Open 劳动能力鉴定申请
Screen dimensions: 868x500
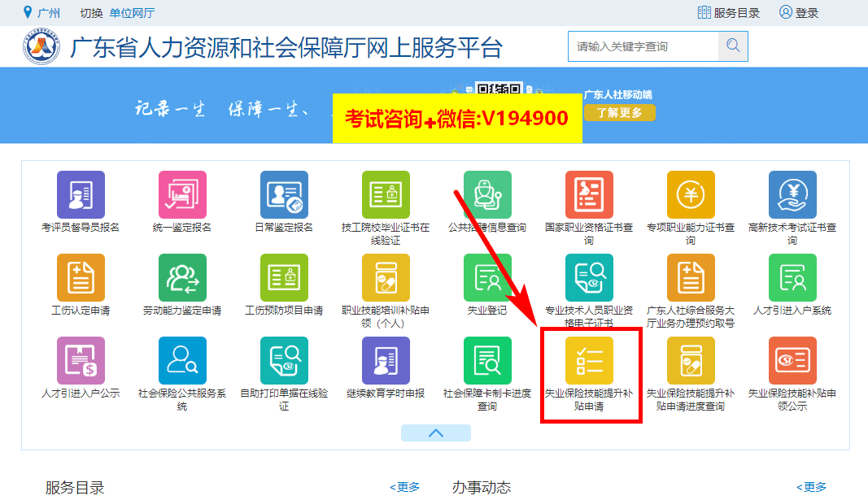tap(182, 280)
